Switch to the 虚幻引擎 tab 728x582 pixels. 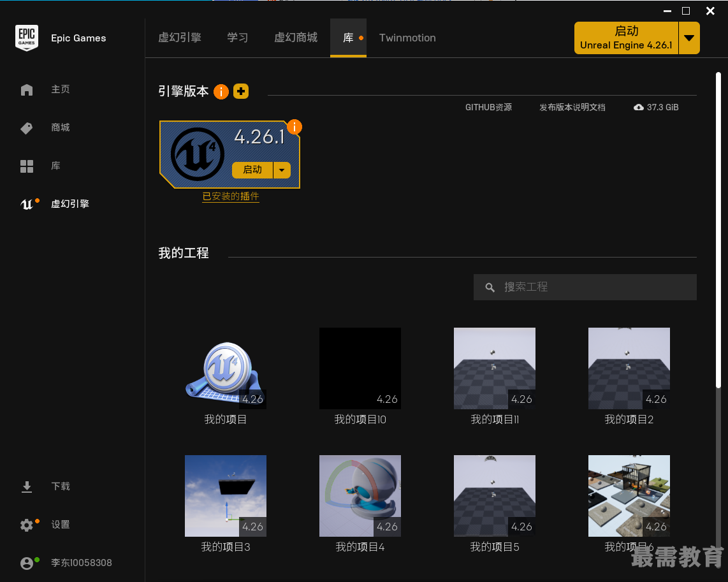[x=180, y=38]
